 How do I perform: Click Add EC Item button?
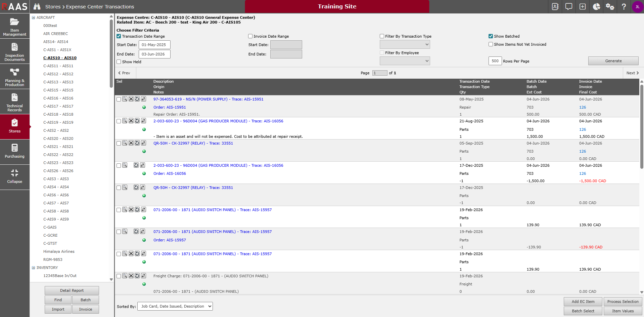click(x=583, y=302)
